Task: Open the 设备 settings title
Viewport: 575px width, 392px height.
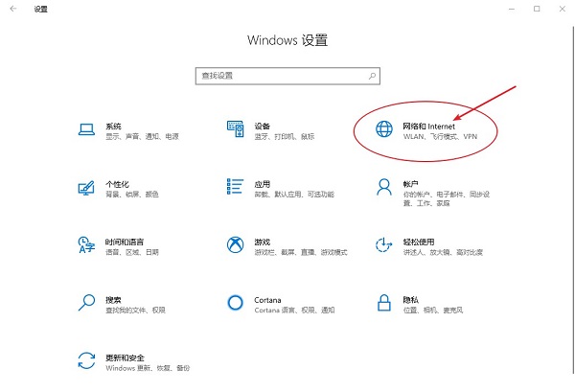Action: [x=263, y=127]
